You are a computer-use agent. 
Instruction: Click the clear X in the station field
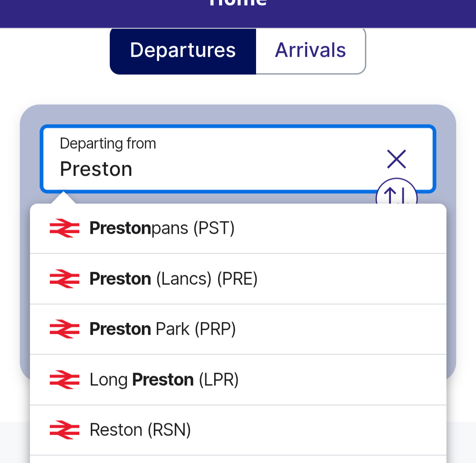click(x=396, y=159)
